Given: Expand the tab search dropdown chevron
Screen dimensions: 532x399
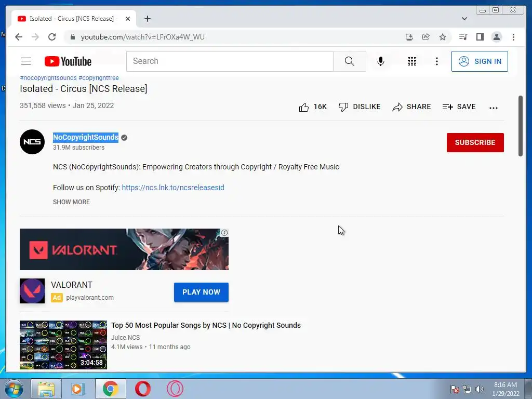Looking at the screenshot, I should point(464,19).
